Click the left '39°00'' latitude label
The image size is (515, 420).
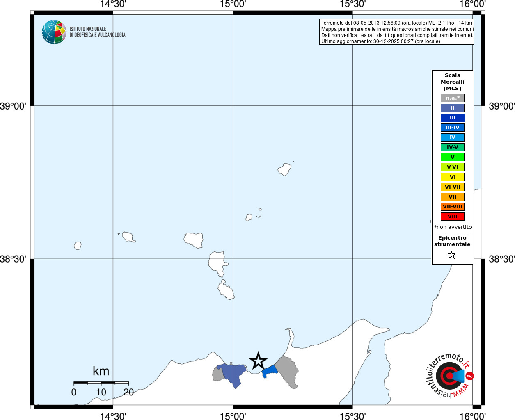point(13,106)
